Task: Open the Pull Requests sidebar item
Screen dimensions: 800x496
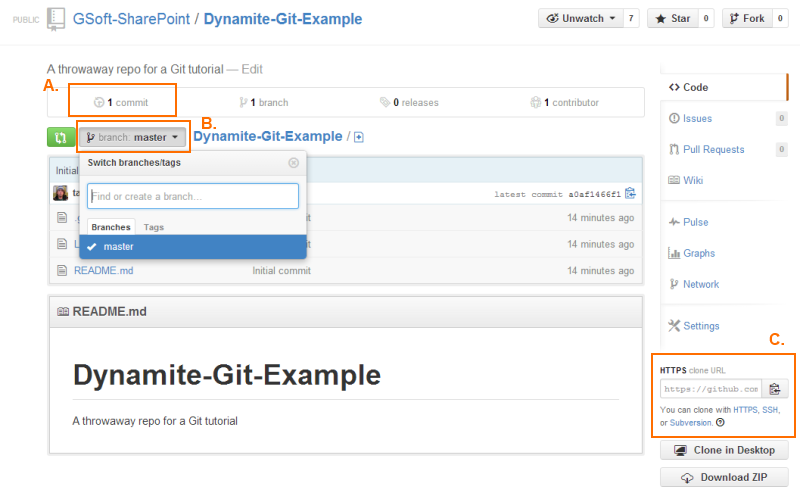Action: (x=713, y=150)
